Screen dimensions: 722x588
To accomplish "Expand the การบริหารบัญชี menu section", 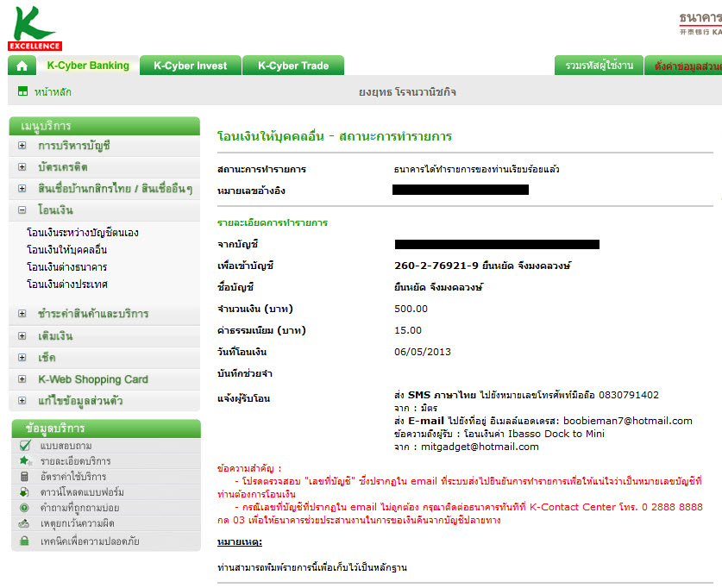I will (x=22, y=146).
